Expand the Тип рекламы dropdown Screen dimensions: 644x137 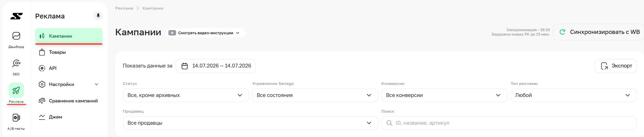coord(574,95)
